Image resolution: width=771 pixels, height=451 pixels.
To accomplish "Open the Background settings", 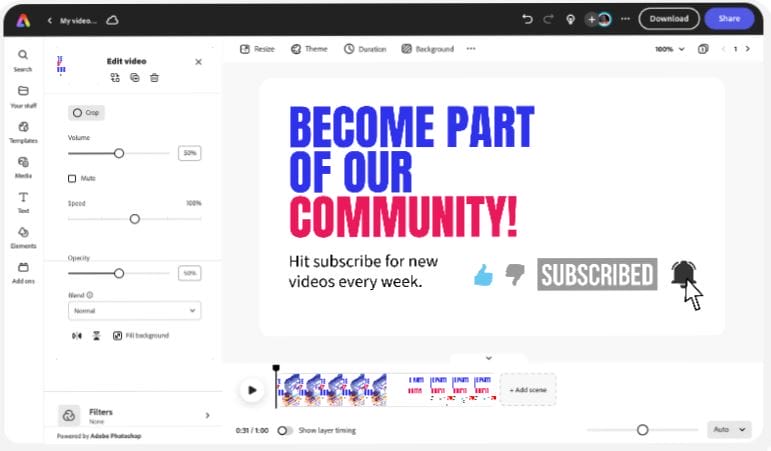I will pyautogui.click(x=428, y=49).
